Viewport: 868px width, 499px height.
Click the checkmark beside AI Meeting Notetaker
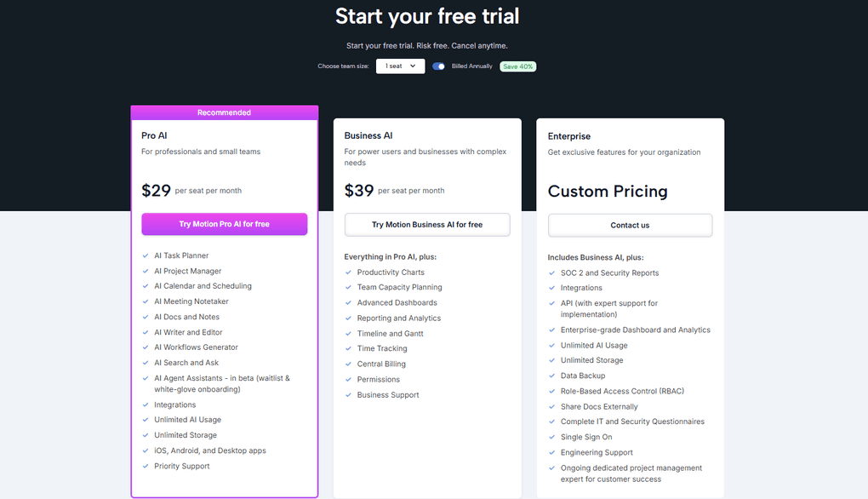click(x=144, y=301)
